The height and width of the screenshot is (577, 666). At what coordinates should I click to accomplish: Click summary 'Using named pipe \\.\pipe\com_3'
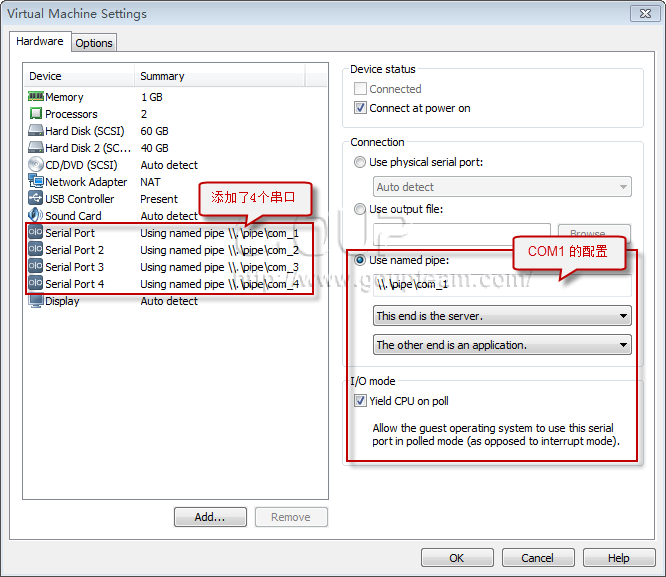(220, 267)
